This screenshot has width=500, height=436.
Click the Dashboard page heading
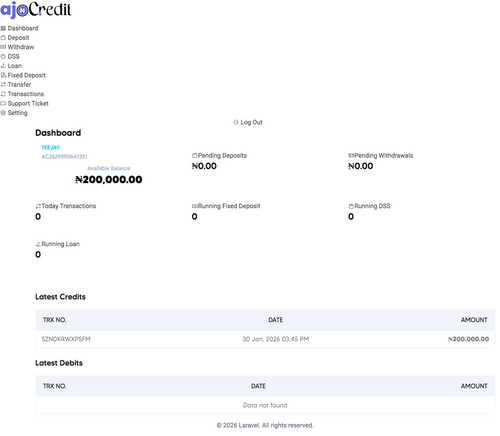click(58, 133)
